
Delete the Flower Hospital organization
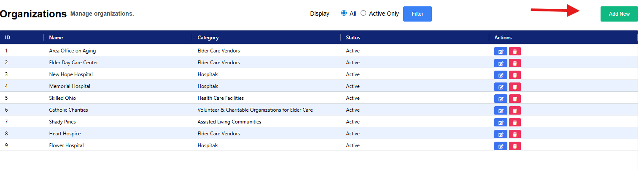coord(515,146)
